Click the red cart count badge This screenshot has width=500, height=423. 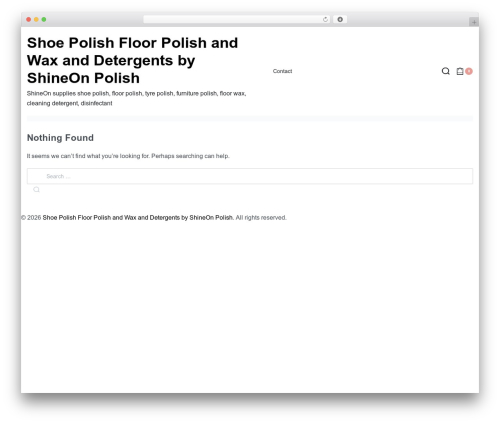point(469,71)
